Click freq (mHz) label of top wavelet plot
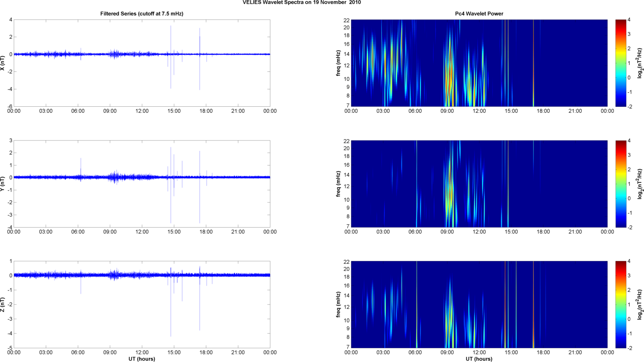 338,63
